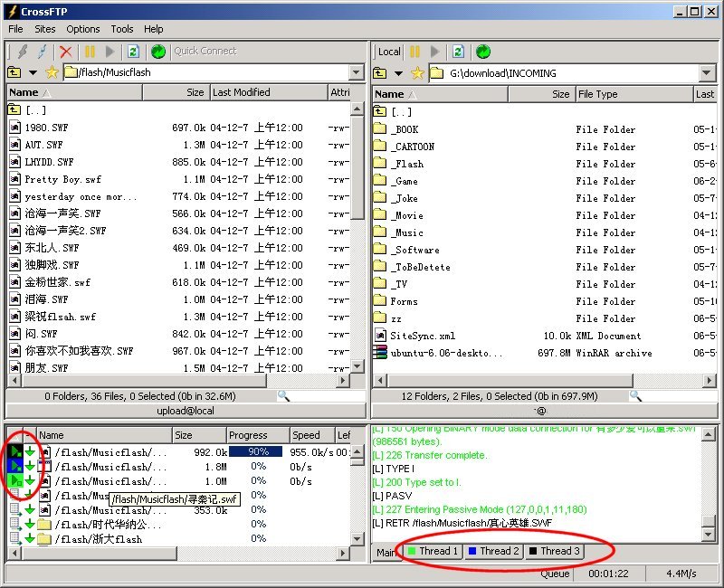The image size is (724, 588).
Task: Open the remote history arrow next to up-folder
Action: coord(33,72)
